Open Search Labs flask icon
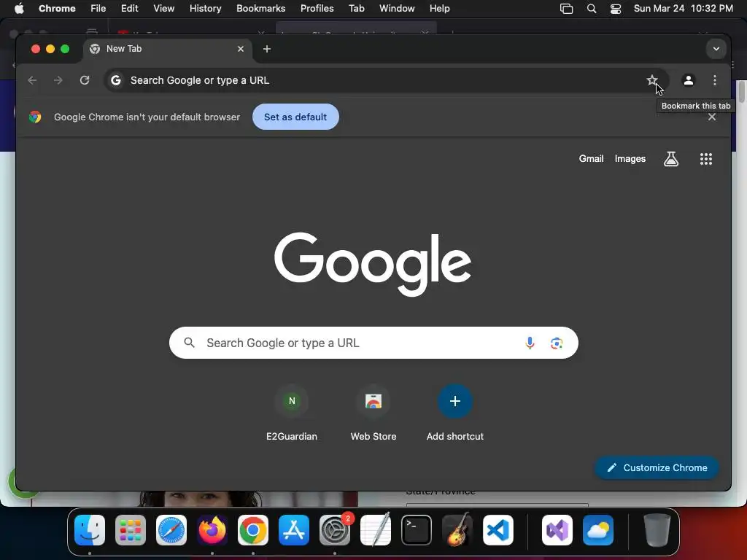 click(671, 158)
